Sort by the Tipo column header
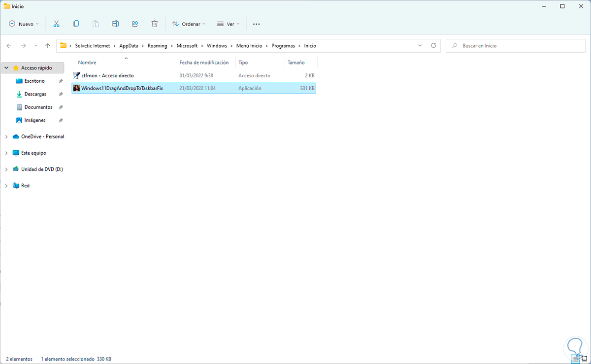 pos(243,63)
